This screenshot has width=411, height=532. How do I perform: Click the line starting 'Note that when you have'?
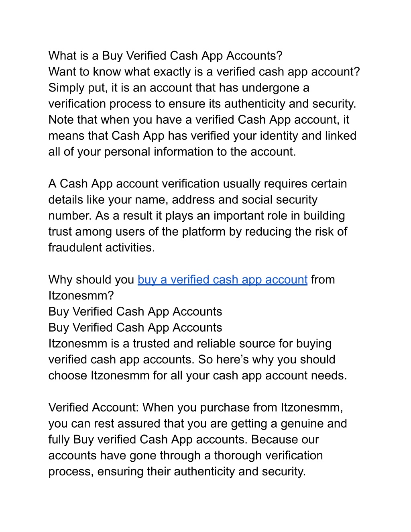tap(199, 120)
